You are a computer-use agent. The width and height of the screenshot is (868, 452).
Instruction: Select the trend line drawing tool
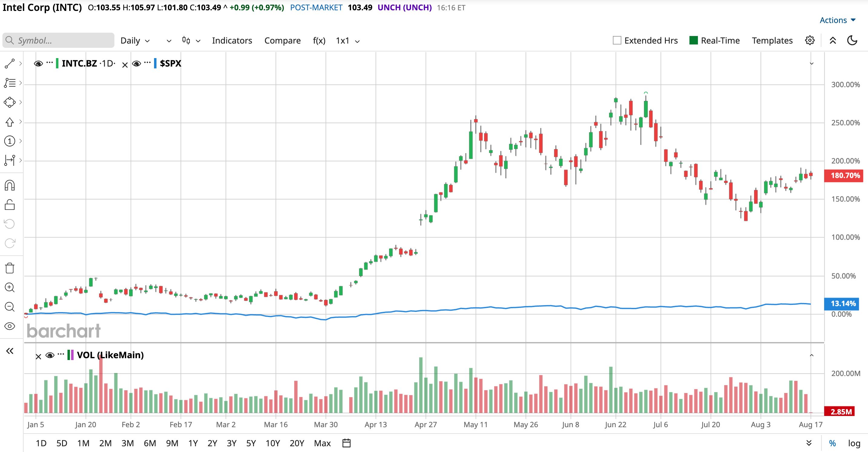9,63
